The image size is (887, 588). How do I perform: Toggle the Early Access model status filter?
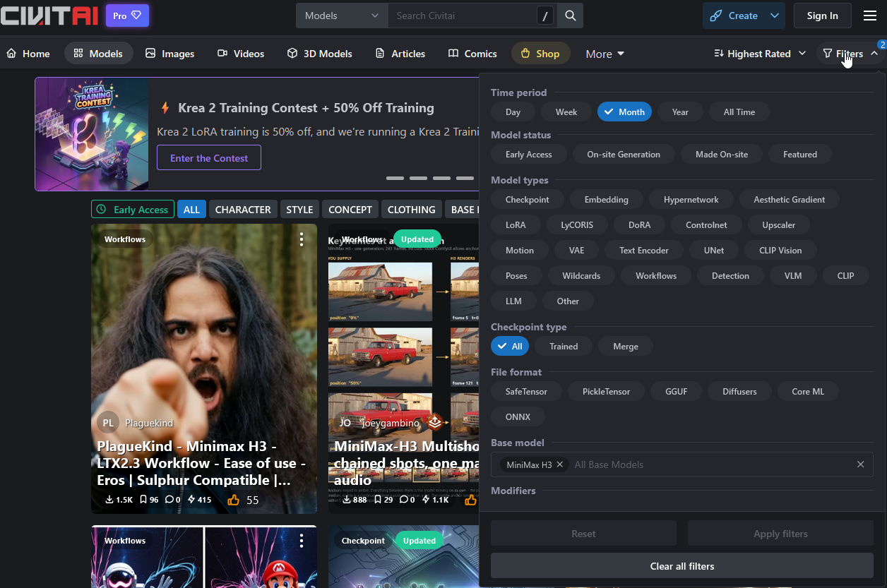529,154
